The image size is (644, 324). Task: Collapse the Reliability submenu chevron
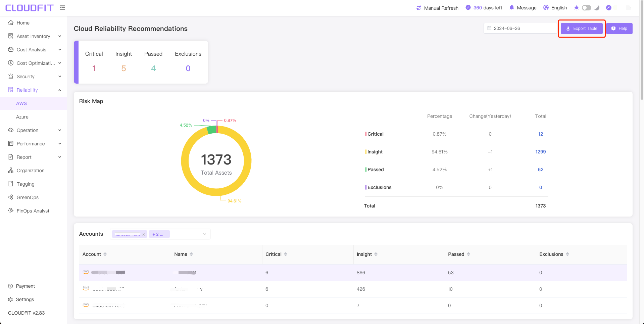(x=60, y=90)
